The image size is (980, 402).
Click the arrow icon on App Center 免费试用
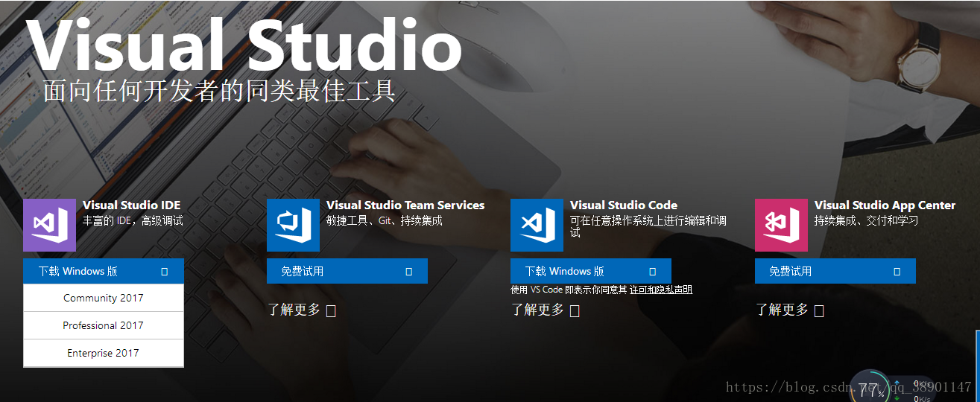pos(897,272)
